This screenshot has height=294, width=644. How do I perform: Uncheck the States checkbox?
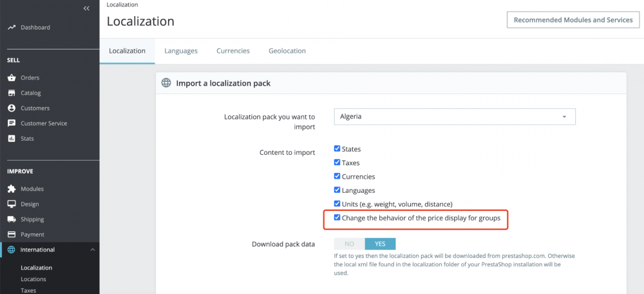coord(337,149)
